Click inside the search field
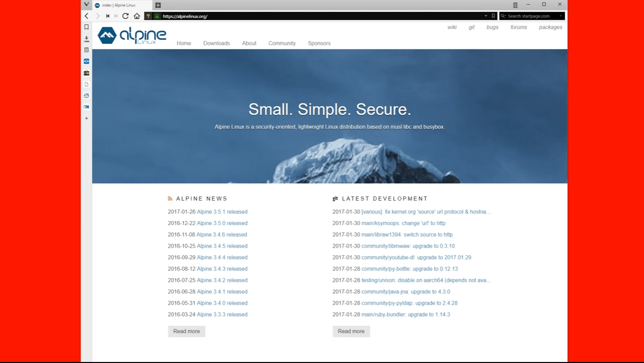This screenshot has width=644, height=363. 531,16
